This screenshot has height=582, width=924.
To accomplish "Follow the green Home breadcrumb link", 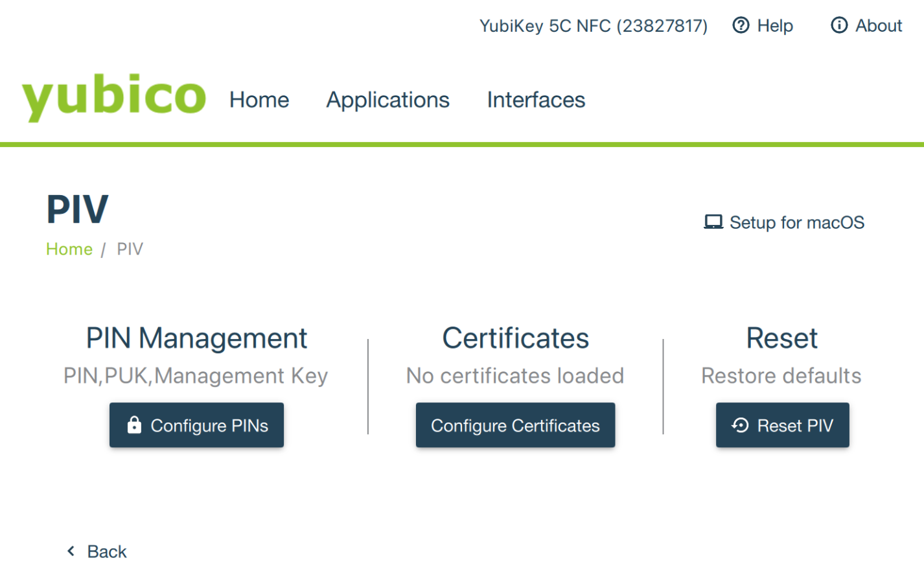I will pyautogui.click(x=69, y=249).
